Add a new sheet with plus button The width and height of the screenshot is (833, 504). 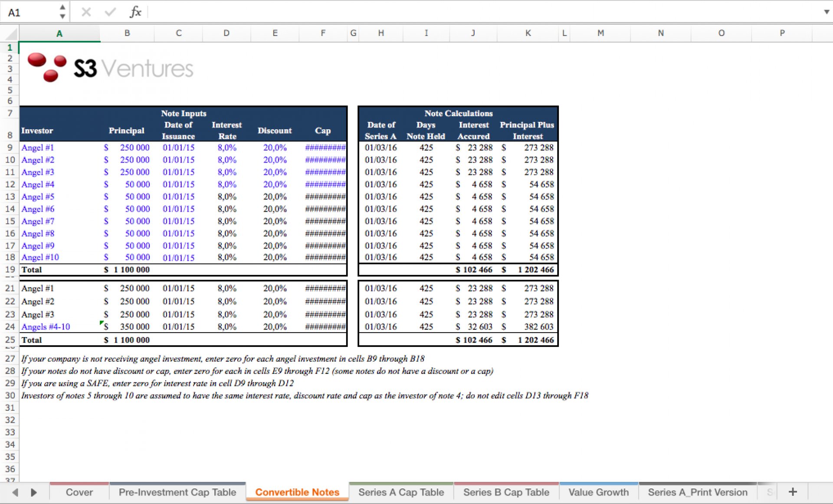click(x=793, y=492)
